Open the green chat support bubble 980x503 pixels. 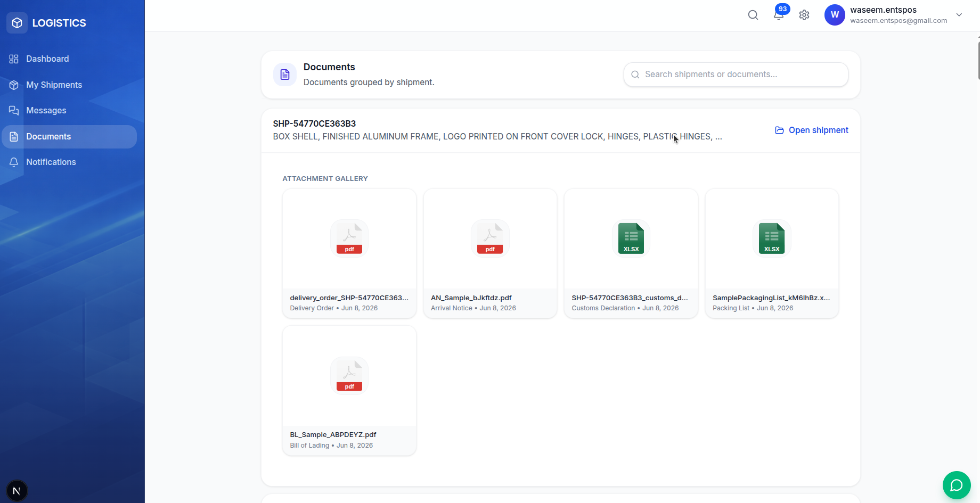tap(957, 485)
